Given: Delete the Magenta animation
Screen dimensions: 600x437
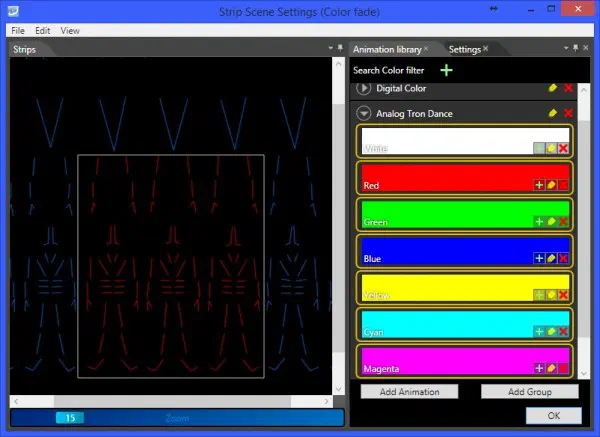Looking at the screenshot, I should pos(563,368).
